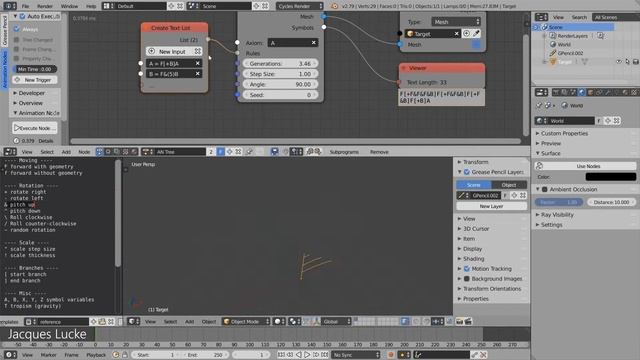
Task: Jump to the end frame in the timeline
Action: pyautogui.click(x=324, y=355)
